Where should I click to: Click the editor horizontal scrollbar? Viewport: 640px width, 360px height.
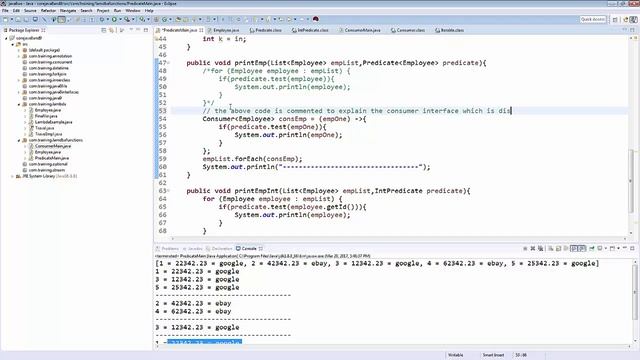[x=398, y=239]
